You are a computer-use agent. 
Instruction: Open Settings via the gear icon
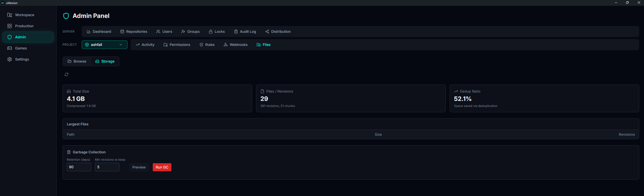tap(10, 59)
